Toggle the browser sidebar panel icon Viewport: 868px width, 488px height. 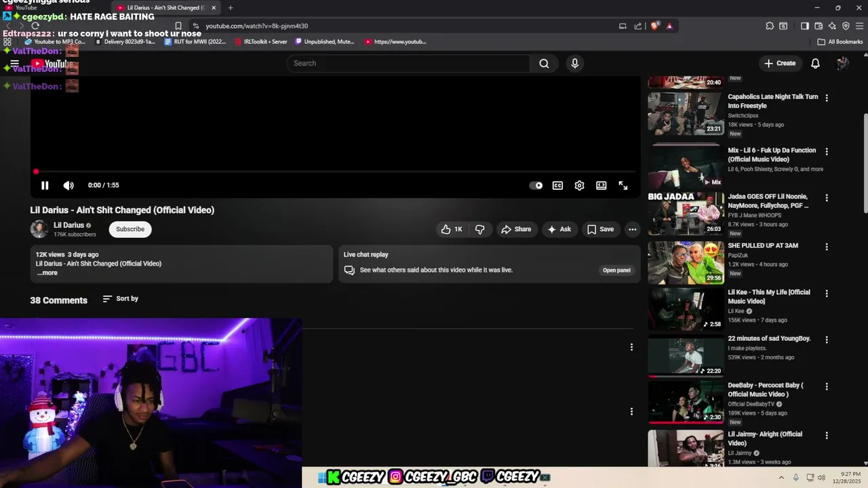tap(805, 26)
